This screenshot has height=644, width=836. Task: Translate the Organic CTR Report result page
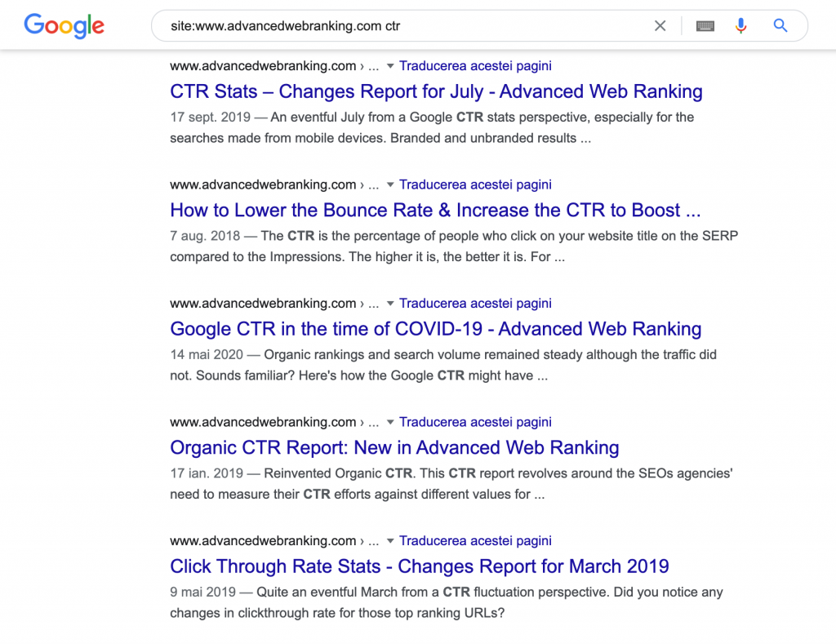pos(475,422)
